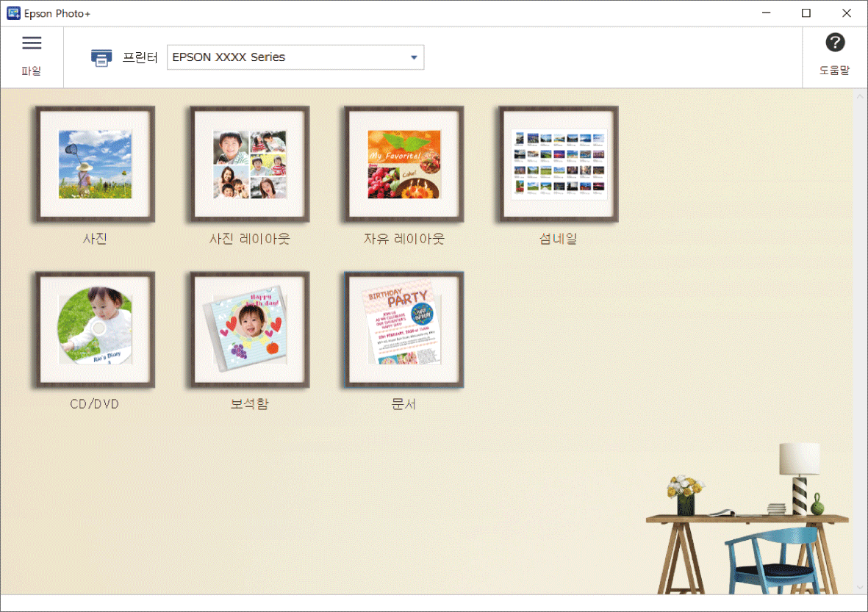
Task: Close the Epson Photo+ window
Action: click(x=846, y=13)
